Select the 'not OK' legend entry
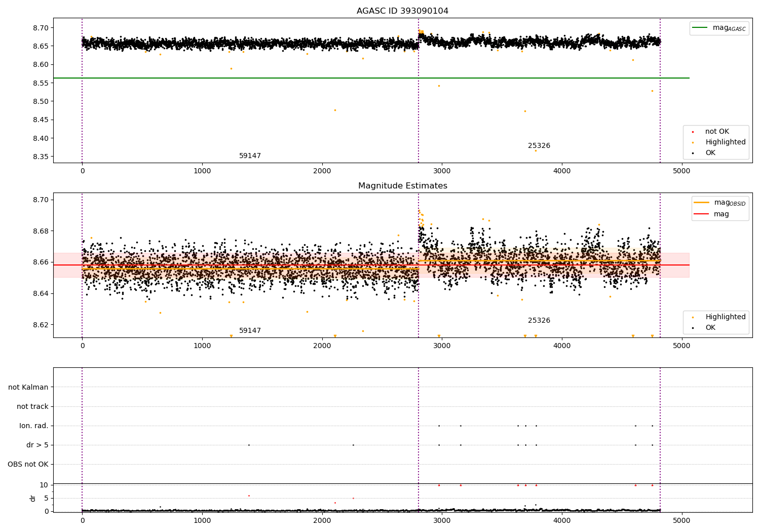The width and height of the screenshot is (760, 532). pyautogui.click(x=717, y=132)
